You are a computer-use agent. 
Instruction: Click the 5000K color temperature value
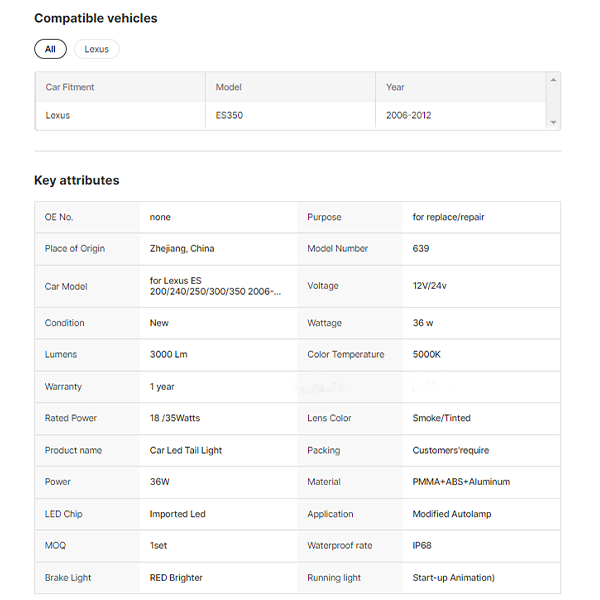(427, 354)
